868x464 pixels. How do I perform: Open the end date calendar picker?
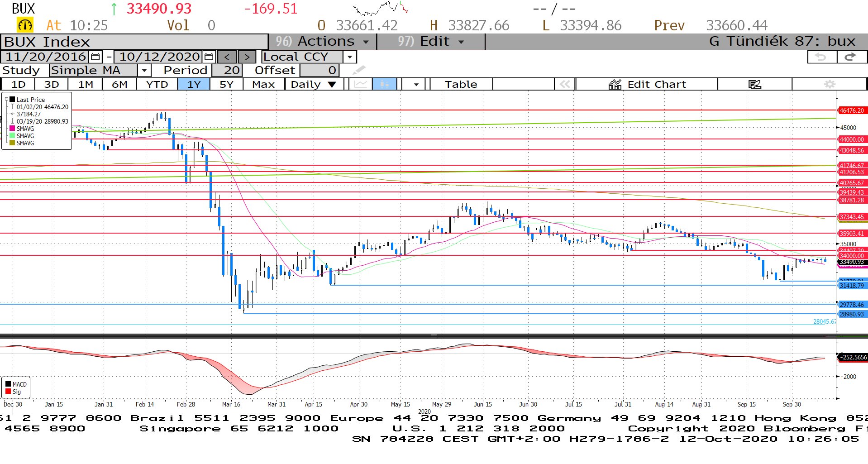click(x=209, y=57)
